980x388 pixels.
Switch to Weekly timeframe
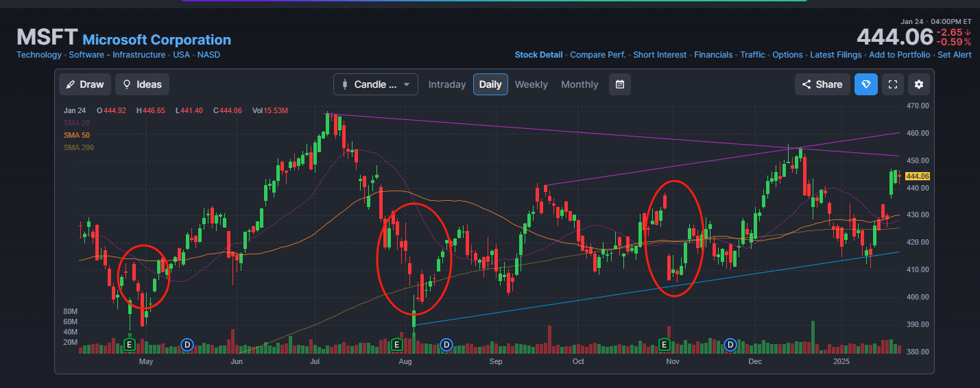pos(531,84)
